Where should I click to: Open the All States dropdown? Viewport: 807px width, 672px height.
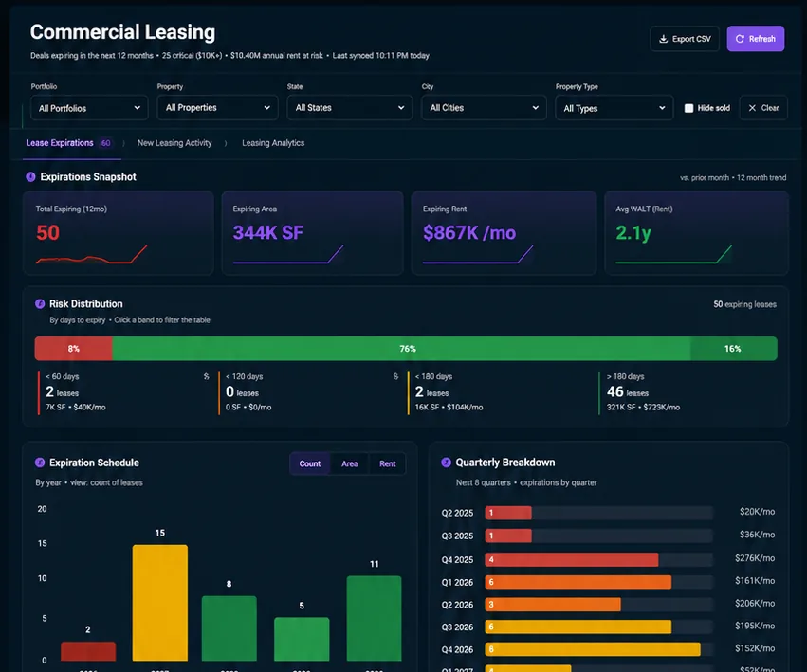click(350, 107)
